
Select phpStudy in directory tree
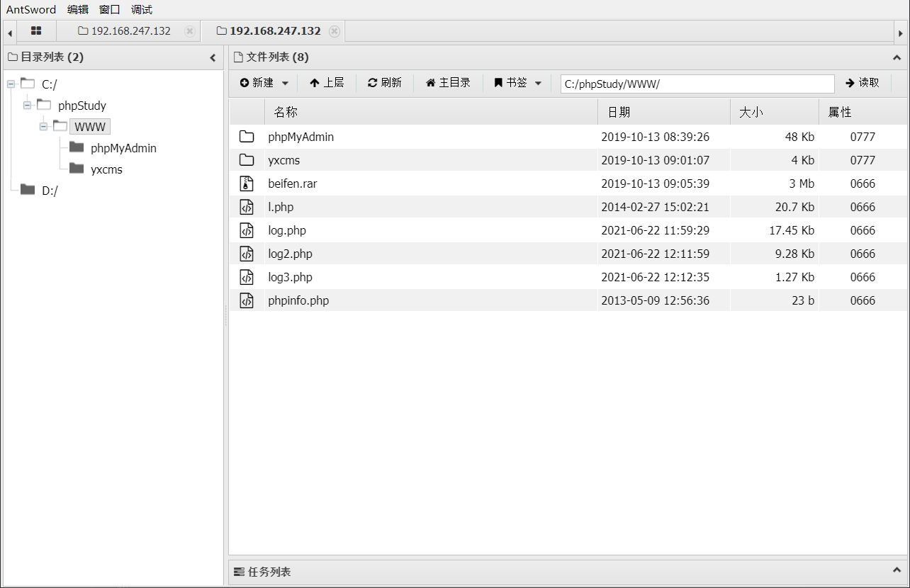(x=82, y=106)
